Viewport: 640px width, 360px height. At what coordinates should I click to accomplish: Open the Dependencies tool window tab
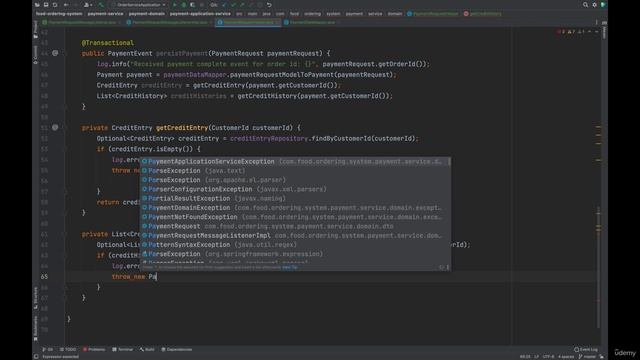[x=177, y=349]
